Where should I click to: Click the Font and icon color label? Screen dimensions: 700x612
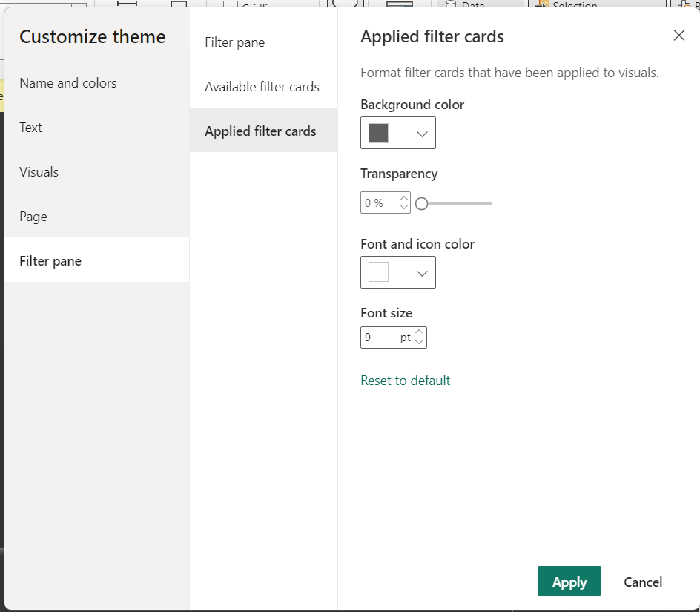click(x=417, y=244)
